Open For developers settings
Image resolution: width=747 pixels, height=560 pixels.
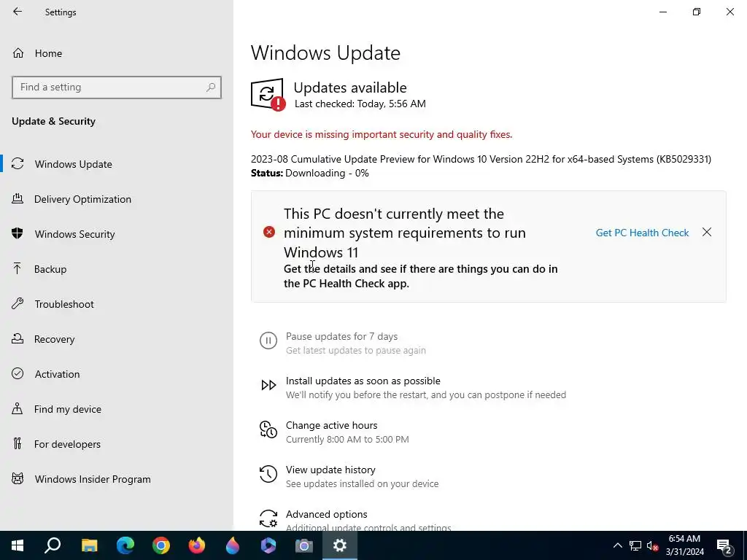click(x=67, y=444)
